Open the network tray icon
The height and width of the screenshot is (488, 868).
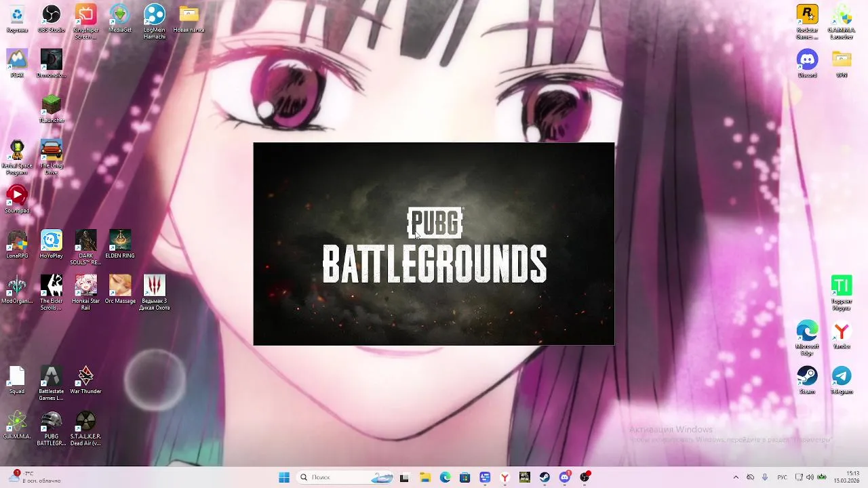[x=799, y=477]
